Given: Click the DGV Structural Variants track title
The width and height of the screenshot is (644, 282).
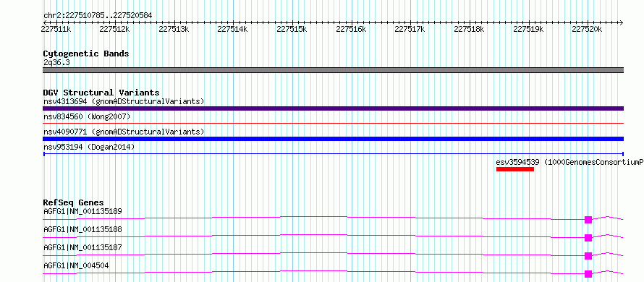Looking at the screenshot, I should tap(101, 93).
